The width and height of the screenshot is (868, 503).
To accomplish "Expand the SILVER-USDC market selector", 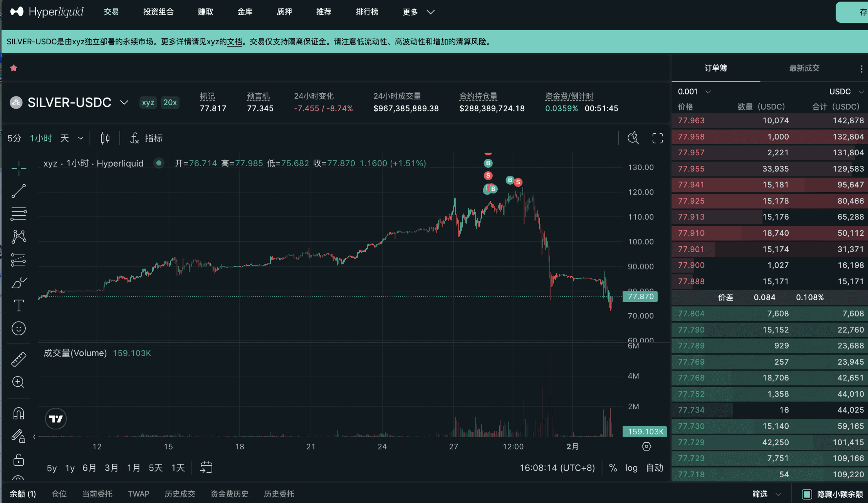I will [124, 103].
